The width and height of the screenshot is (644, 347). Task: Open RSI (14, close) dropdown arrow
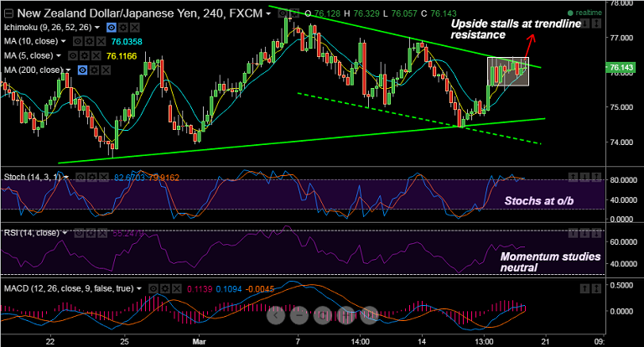pyautogui.click(x=65, y=233)
